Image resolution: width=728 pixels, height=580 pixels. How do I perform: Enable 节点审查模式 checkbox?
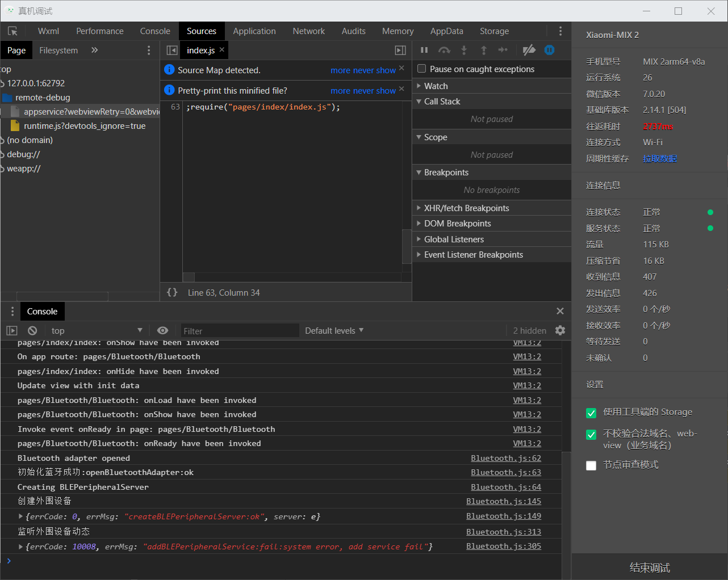tap(591, 465)
